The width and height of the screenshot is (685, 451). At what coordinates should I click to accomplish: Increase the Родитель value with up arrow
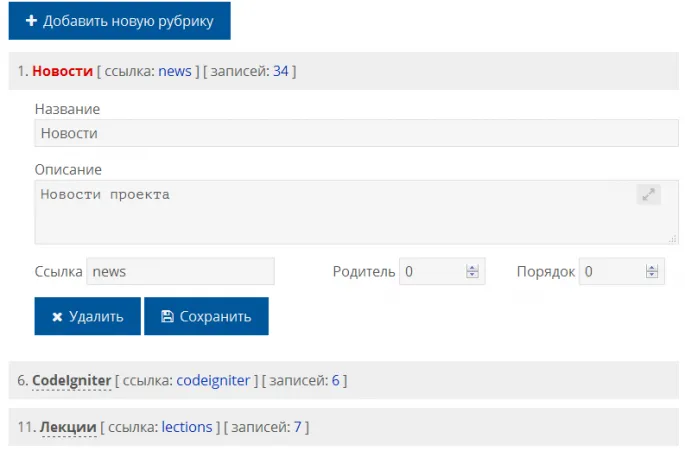[472, 267]
